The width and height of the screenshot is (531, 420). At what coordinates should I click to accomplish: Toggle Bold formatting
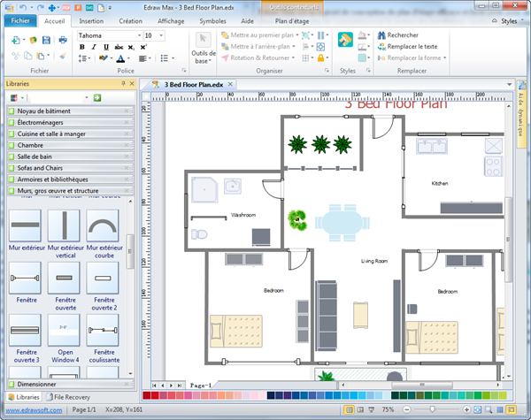tap(82, 47)
